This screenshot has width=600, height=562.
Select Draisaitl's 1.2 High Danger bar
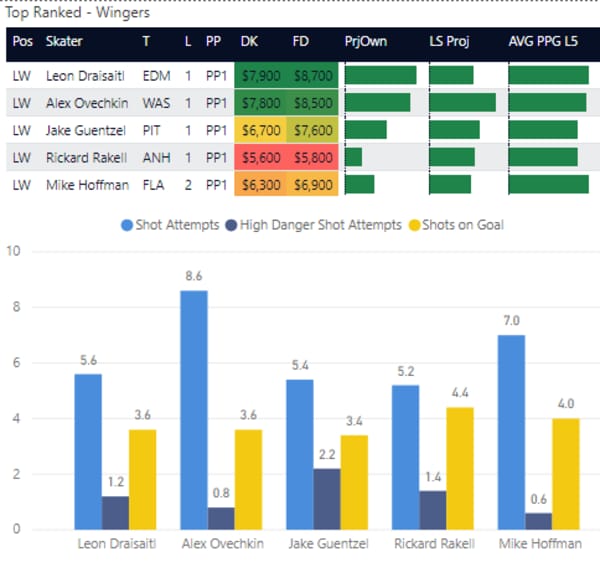115,513
